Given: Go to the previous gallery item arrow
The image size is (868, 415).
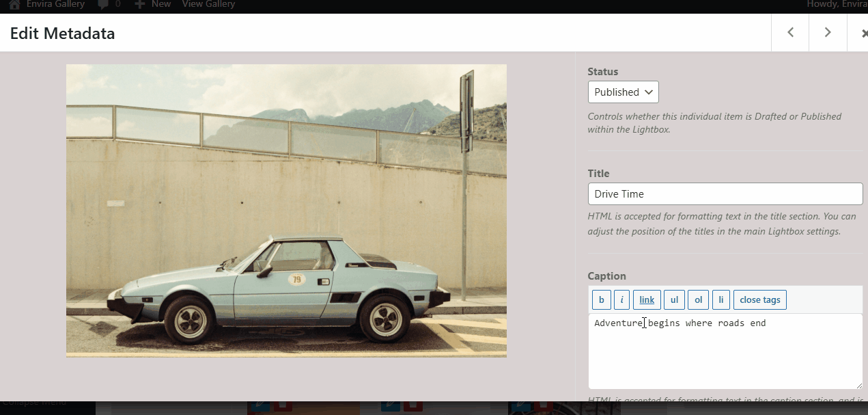Looking at the screenshot, I should coord(790,33).
